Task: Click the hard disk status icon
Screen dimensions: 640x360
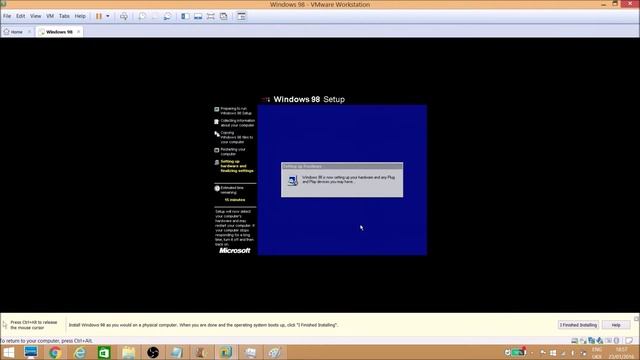Action: [574, 340]
